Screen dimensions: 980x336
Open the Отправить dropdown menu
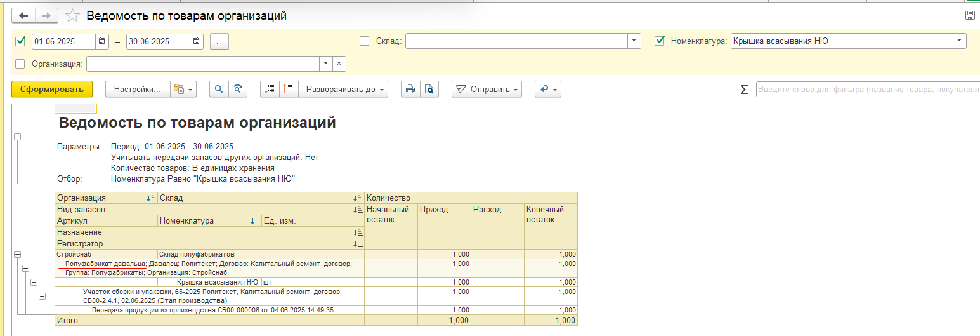point(487,90)
